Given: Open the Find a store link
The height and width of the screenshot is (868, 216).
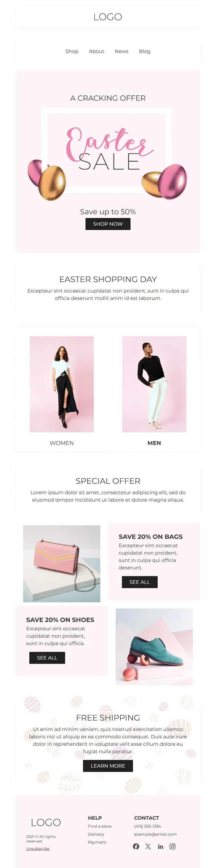Looking at the screenshot, I should coord(100,826).
